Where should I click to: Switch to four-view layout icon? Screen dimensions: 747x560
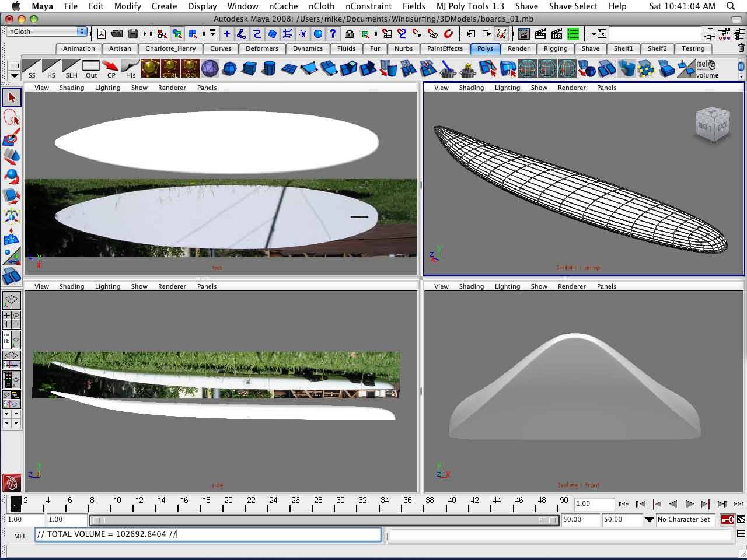tap(11, 320)
